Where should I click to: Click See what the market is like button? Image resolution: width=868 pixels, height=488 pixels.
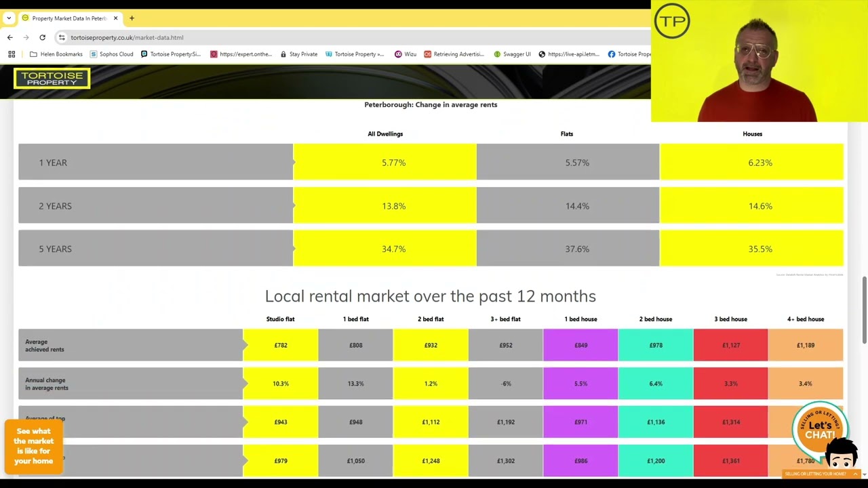[33, 446]
